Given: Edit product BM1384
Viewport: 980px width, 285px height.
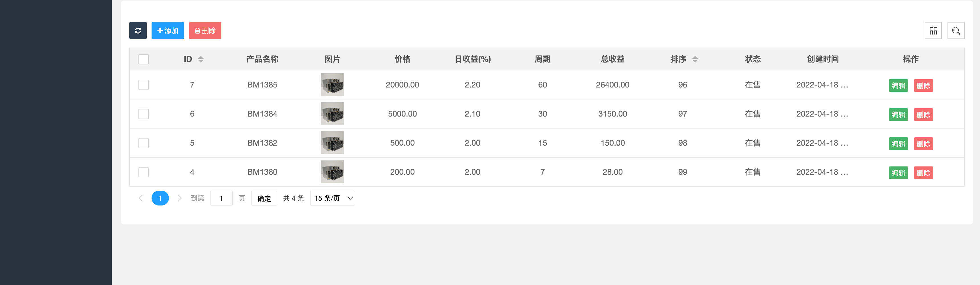Looking at the screenshot, I should point(898,115).
